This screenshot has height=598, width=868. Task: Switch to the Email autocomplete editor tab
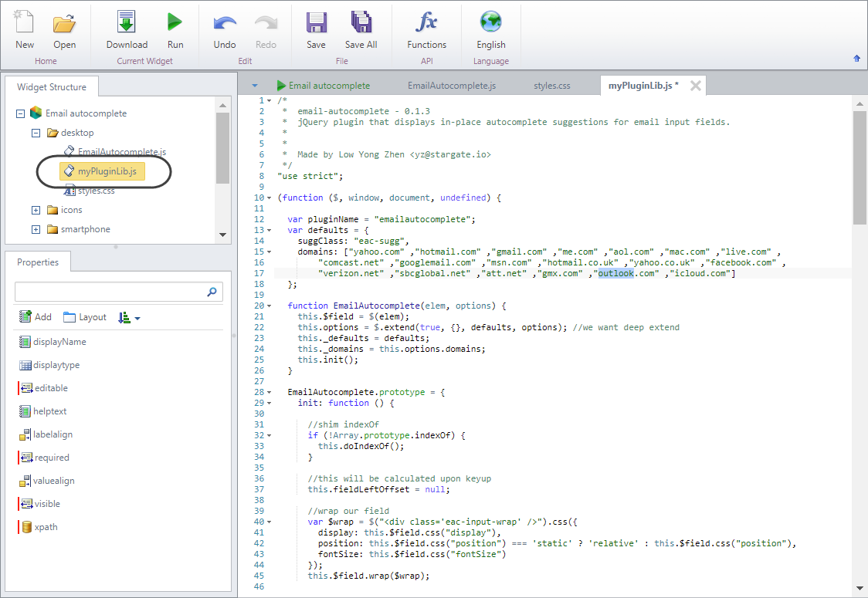click(324, 86)
